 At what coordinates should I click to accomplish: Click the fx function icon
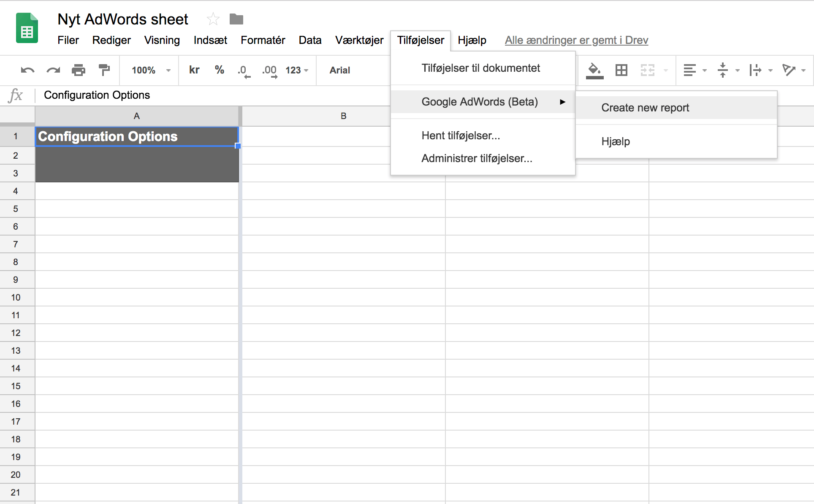click(16, 95)
